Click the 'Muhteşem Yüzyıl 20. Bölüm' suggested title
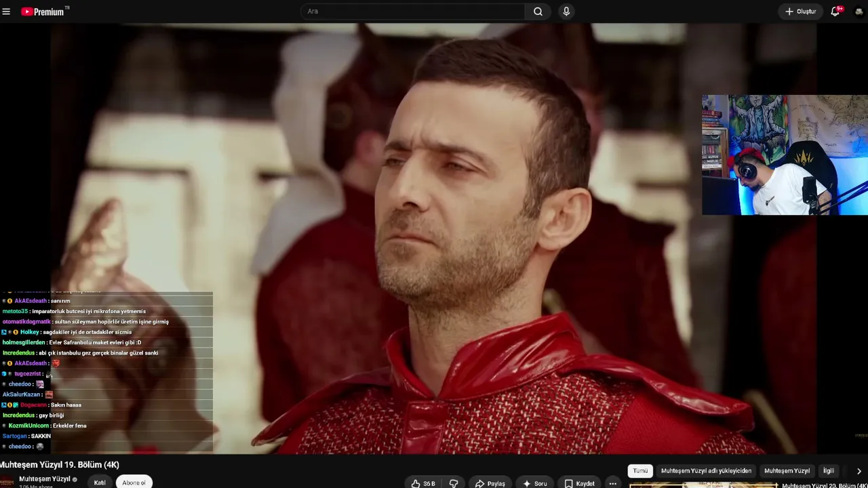This screenshot has width=868, height=488. pos(824,485)
